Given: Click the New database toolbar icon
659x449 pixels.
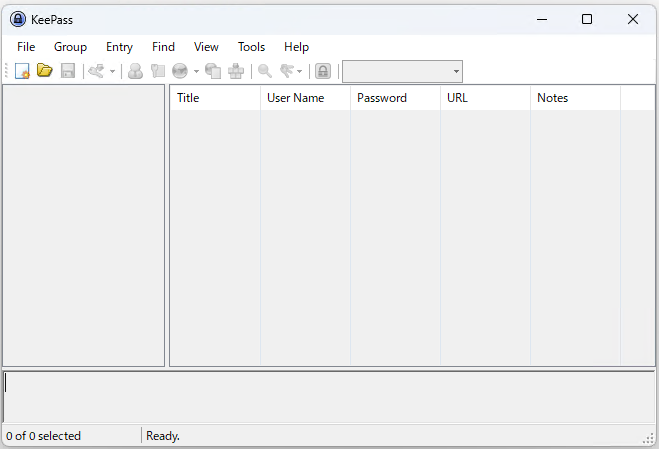Looking at the screenshot, I should tap(22, 71).
